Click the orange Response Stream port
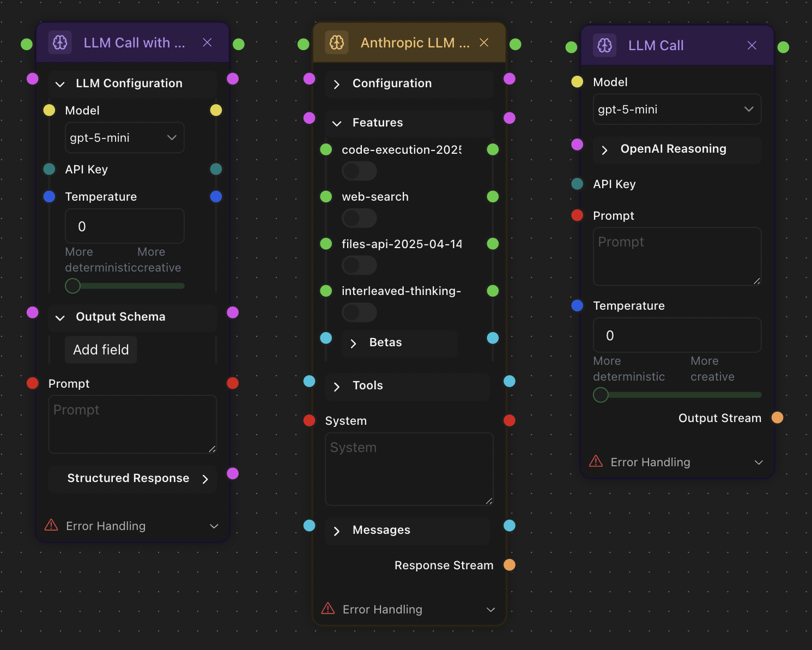 coord(510,565)
